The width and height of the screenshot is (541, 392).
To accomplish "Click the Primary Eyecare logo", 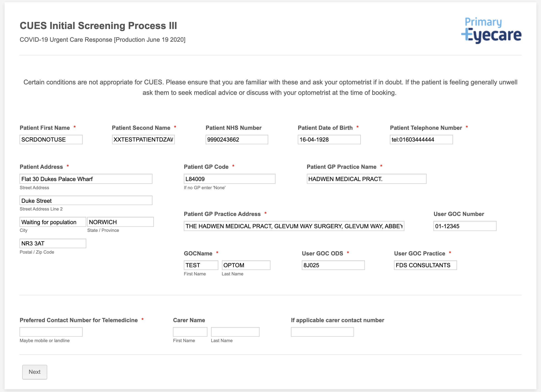I will coord(491,30).
